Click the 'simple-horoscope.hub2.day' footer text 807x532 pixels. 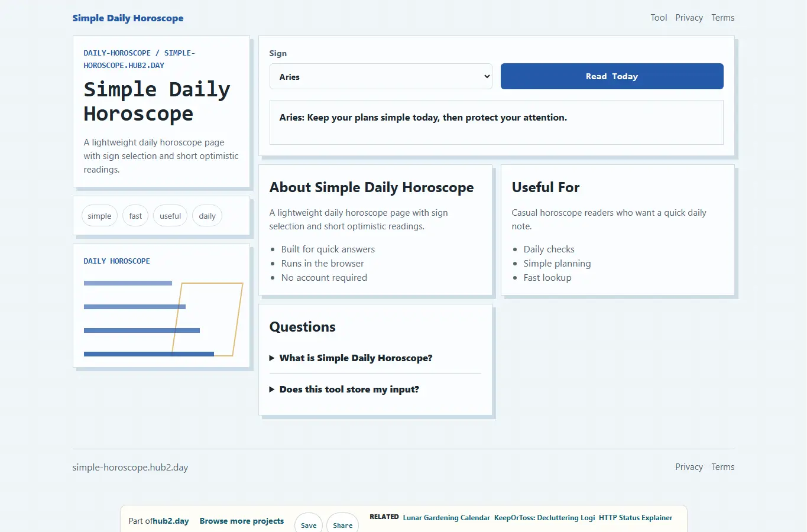(x=130, y=468)
